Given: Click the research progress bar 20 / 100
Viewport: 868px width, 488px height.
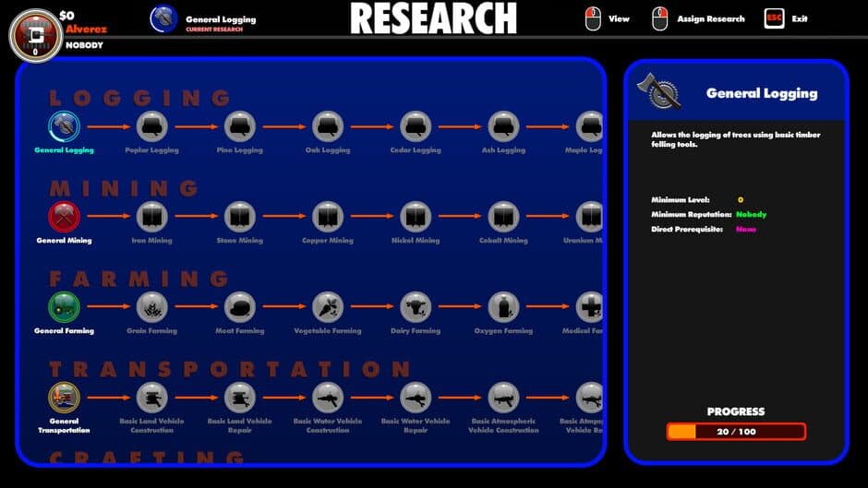Looking at the screenshot, I should pyautogui.click(x=736, y=432).
